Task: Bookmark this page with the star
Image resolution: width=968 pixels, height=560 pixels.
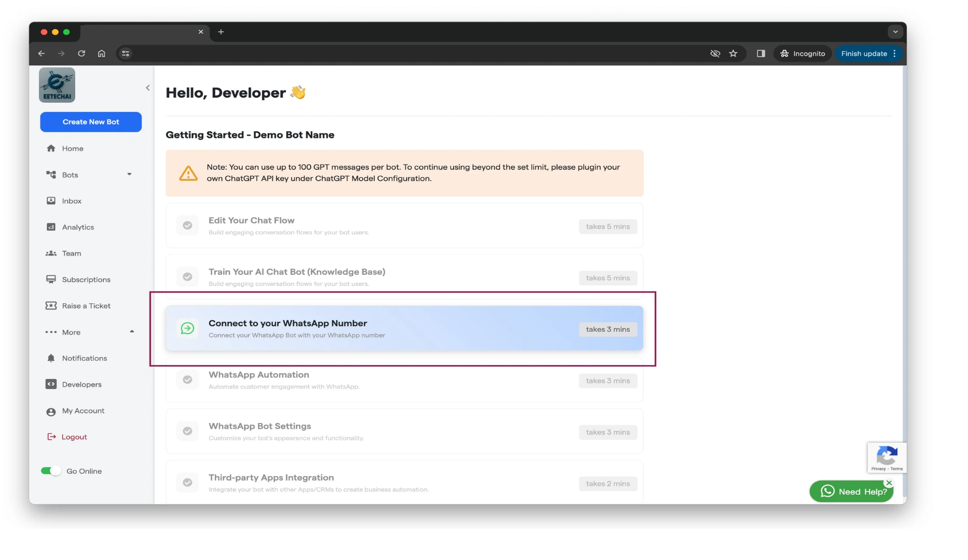Action: point(734,53)
